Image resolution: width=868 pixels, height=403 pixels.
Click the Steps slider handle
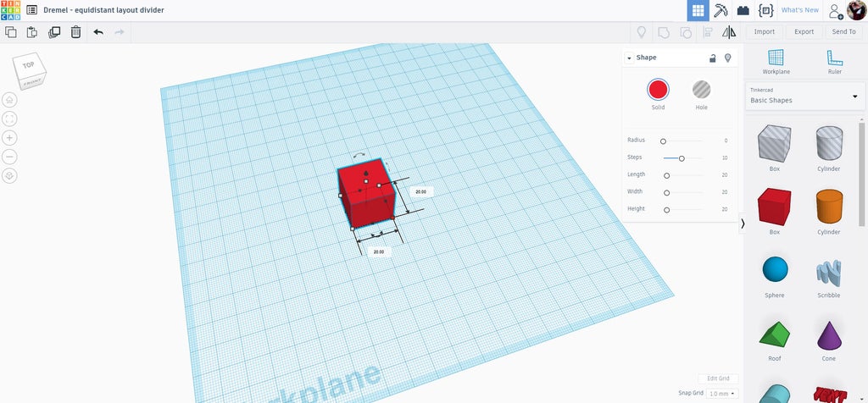click(682, 158)
